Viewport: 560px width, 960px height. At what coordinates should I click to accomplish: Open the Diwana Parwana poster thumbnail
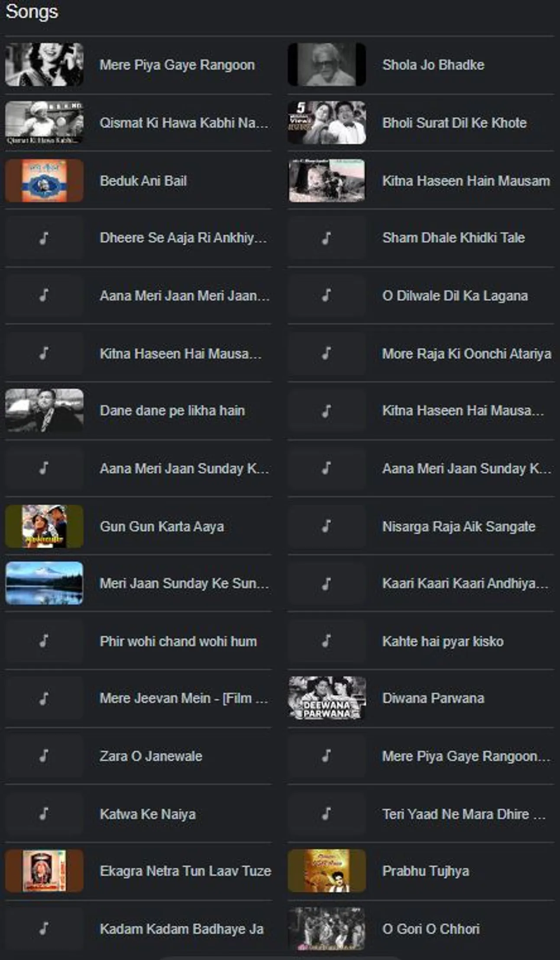tap(327, 698)
